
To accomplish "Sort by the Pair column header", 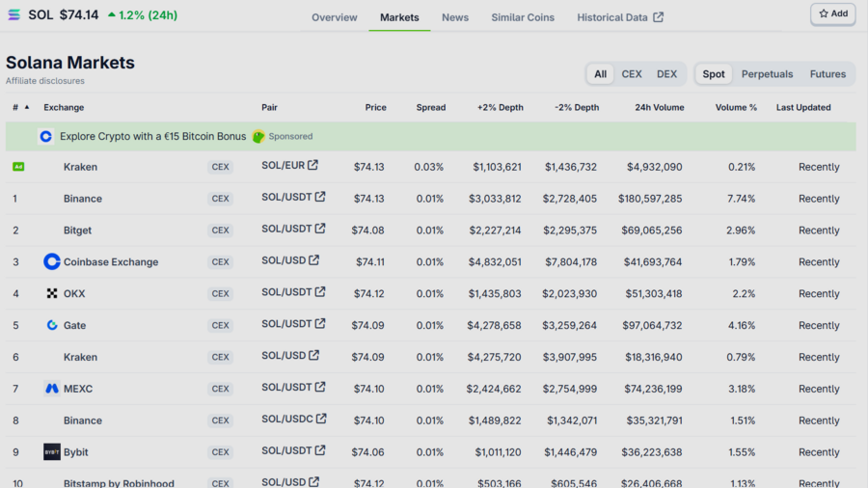I will (270, 107).
